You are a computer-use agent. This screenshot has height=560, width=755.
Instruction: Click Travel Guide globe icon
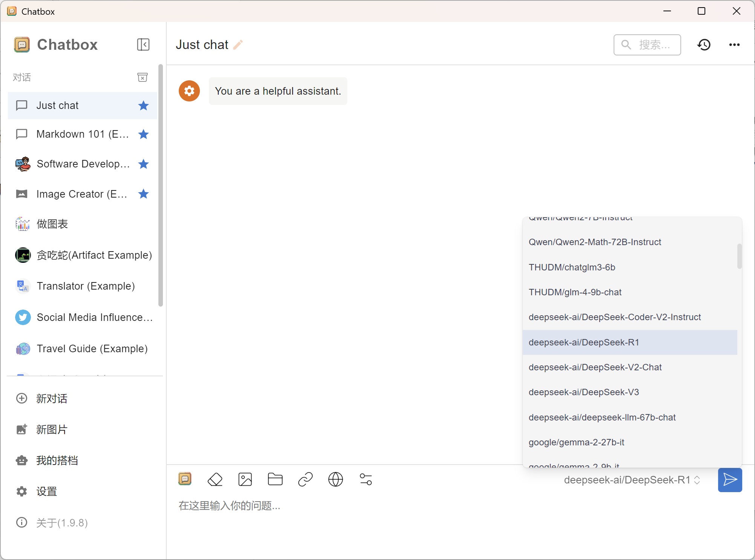tap(23, 349)
